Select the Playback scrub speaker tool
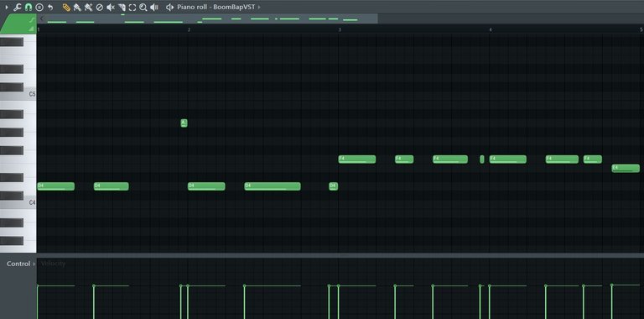 [x=154, y=7]
